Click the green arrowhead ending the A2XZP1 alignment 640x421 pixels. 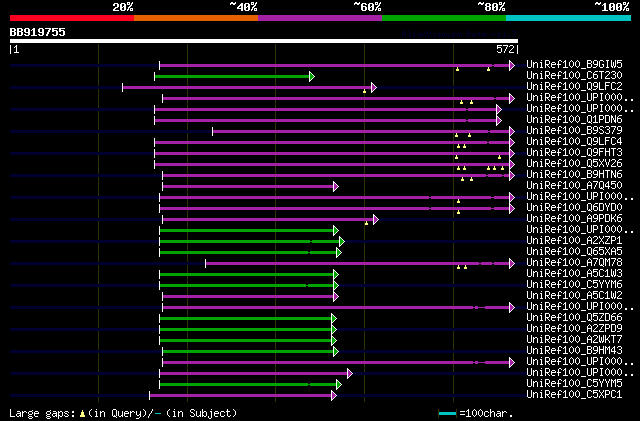(342, 242)
